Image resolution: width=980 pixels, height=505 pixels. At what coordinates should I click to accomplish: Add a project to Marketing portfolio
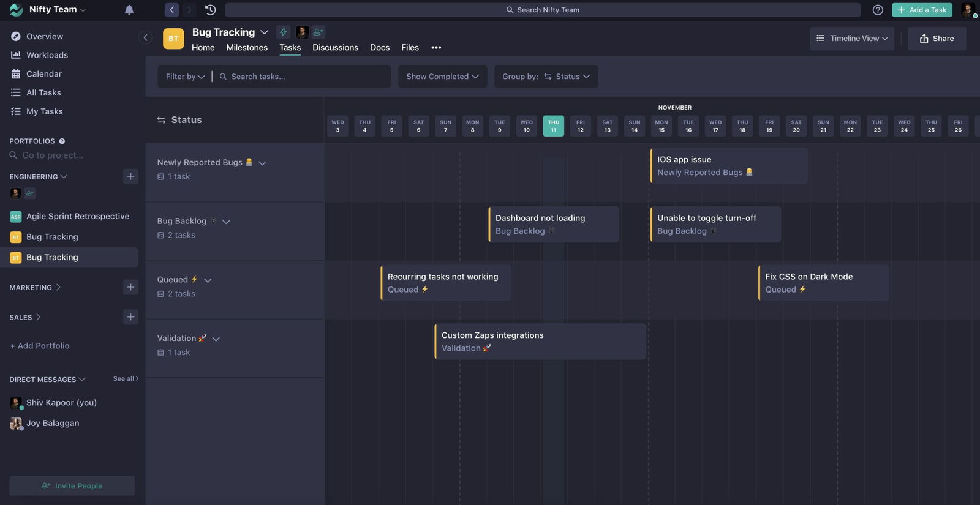pos(130,287)
